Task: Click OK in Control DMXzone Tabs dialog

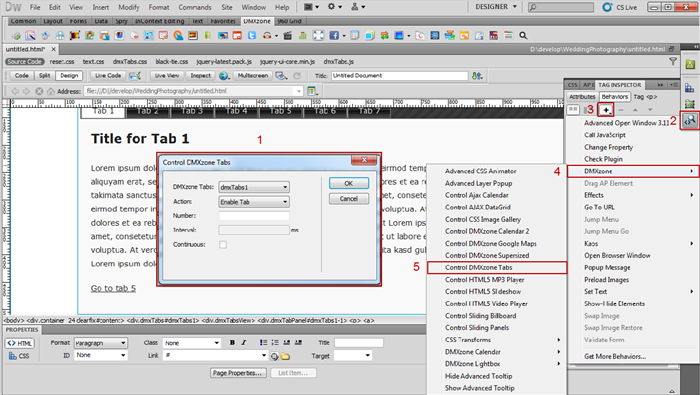Action: point(349,183)
